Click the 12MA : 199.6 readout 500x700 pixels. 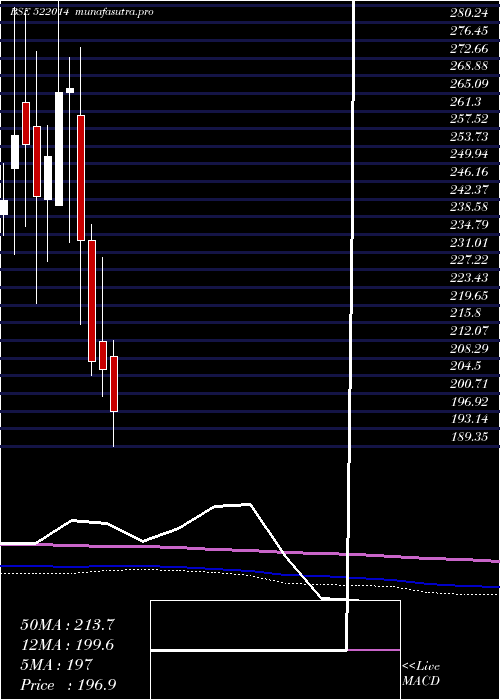tap(67, 645)
